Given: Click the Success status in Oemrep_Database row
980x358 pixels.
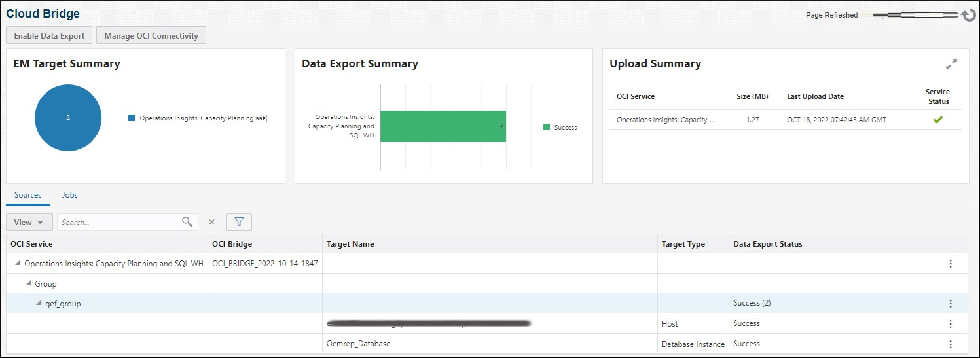Looking at the screenshot, I should click(x=746, y=344).
